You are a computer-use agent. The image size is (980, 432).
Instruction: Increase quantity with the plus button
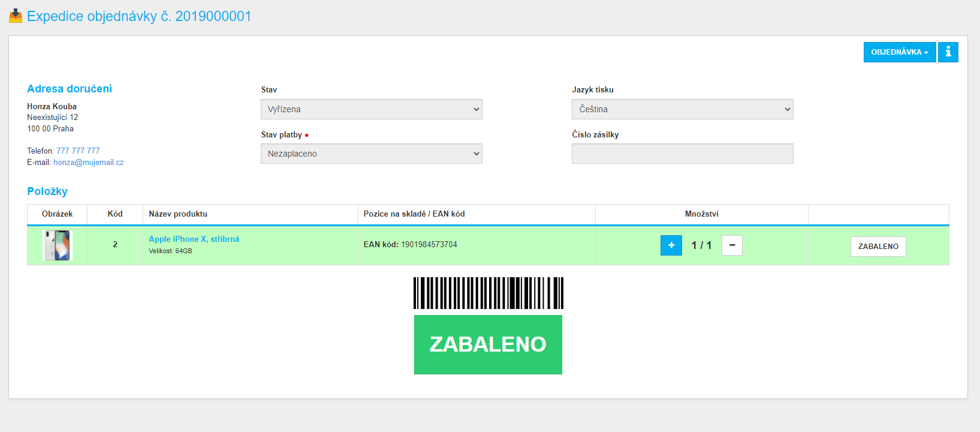pyautogui.click(x=671, y=245)
